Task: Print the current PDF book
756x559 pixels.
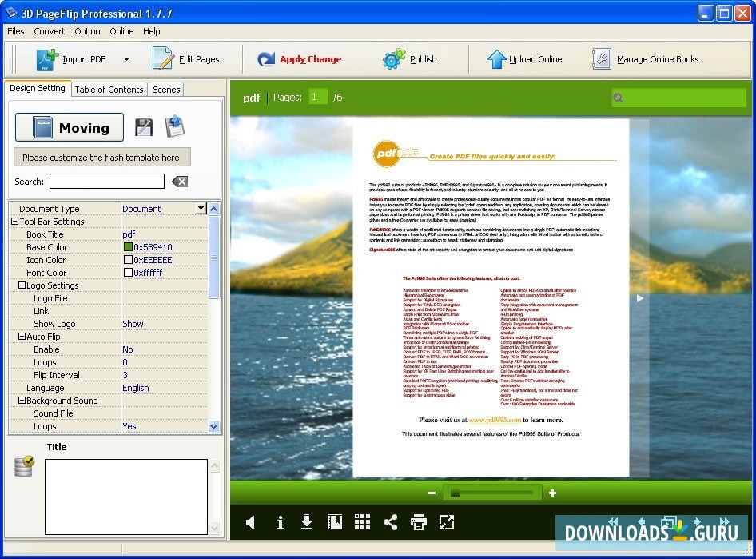Action: pos(418,522)
